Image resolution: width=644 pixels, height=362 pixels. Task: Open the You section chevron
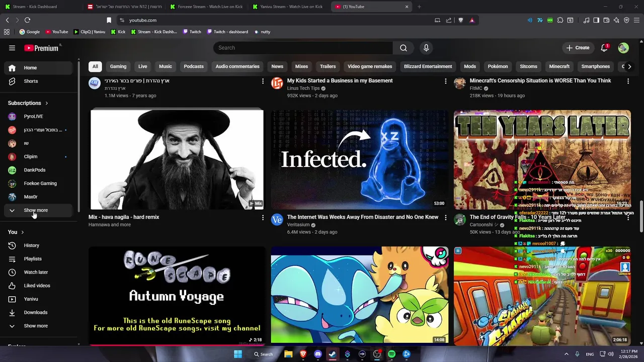(x=23, y=232)
